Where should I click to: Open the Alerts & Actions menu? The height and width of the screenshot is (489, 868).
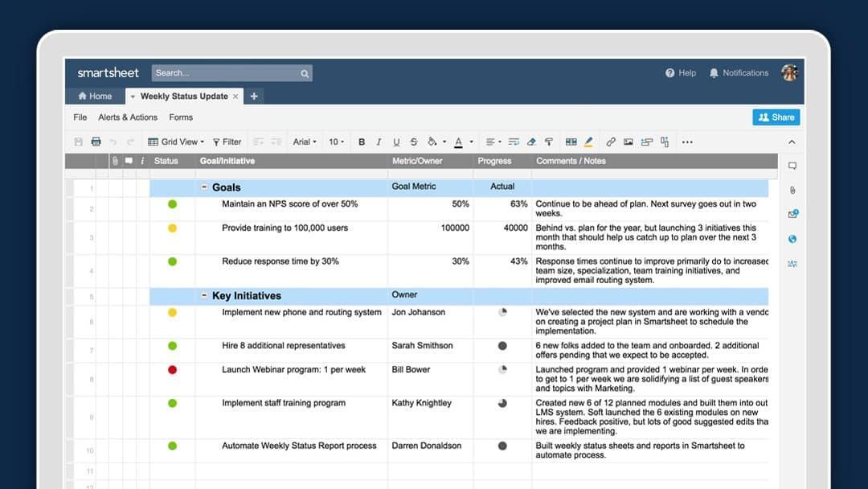(128, 117)
